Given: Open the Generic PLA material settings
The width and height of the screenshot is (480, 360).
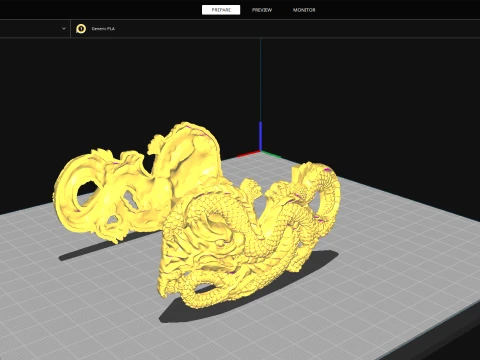Looking at the screenshot, I should tap(103, 29).
